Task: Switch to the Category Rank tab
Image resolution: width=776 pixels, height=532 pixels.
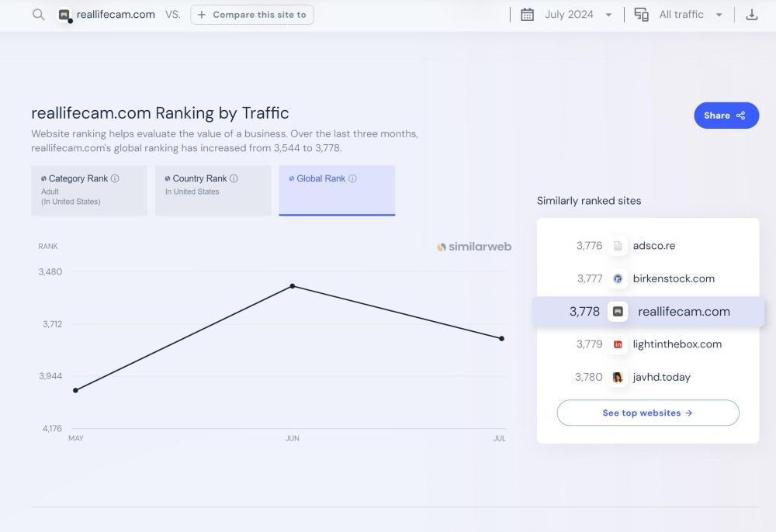Action: [89, 190]
